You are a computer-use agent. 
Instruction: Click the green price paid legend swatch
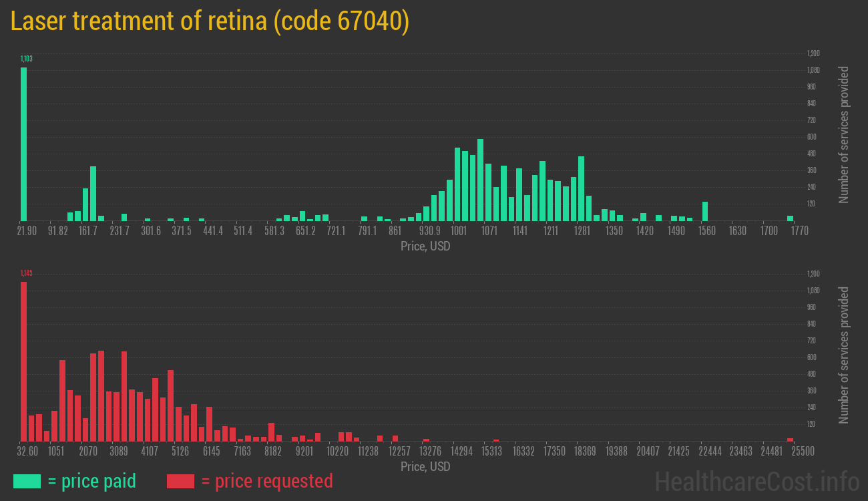tap(27, 481)
